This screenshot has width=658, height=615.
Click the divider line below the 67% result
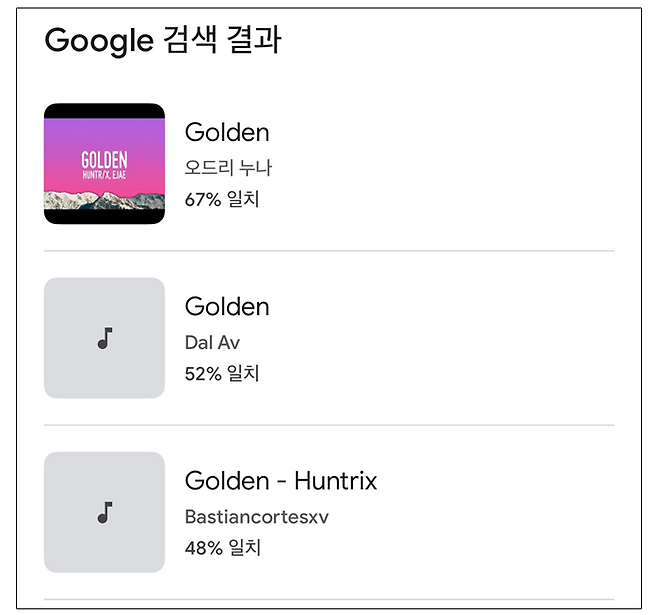point(329,251)
